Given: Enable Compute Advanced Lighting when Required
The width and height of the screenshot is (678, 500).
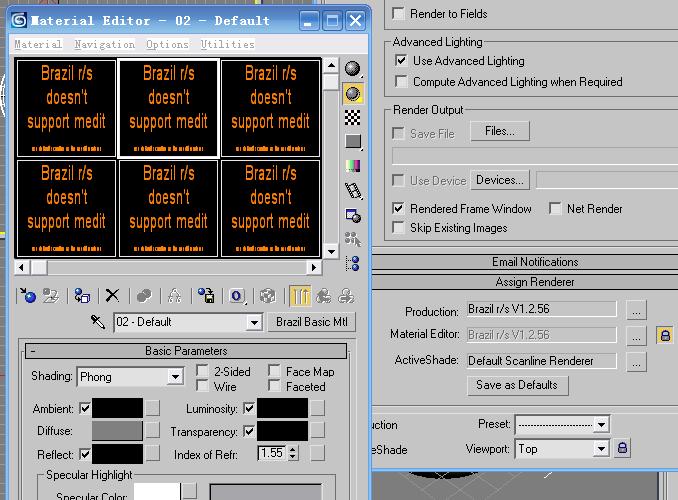Looking at the screenshot, I should tap(401, 81).
